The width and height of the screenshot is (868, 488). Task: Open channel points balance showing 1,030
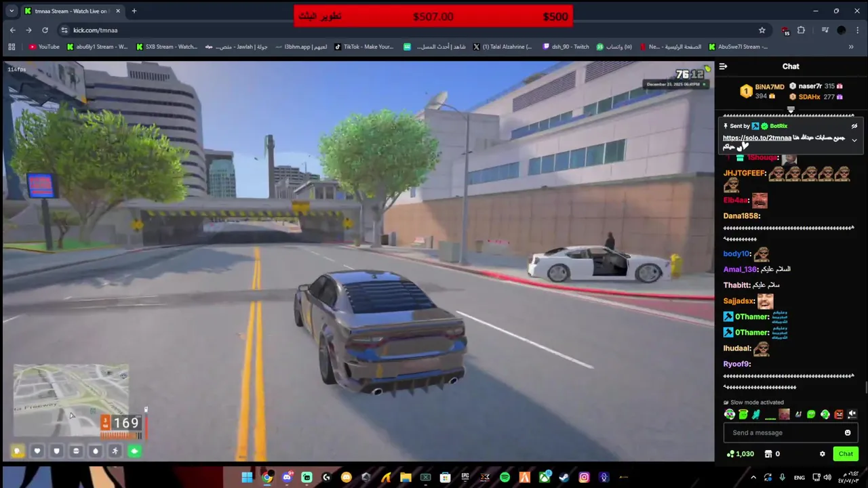tap(740, 454)
